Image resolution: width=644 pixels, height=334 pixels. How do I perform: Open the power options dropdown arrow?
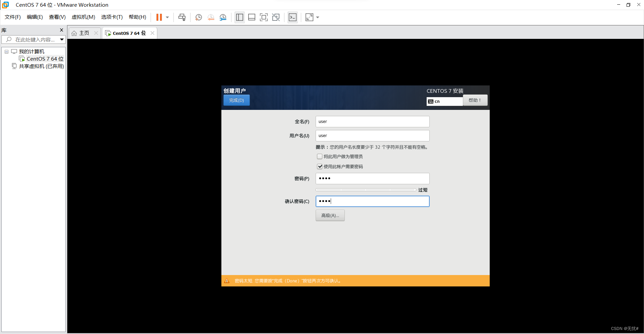click(x=167, y=17)
